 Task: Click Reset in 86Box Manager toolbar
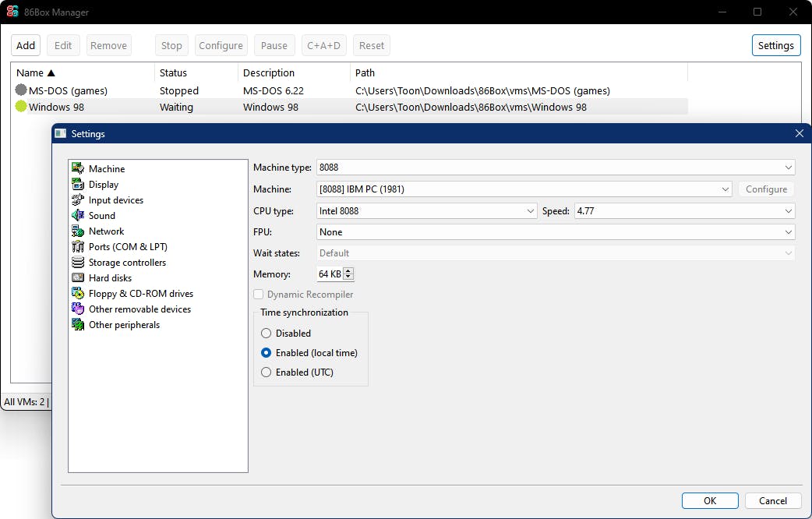371,45
